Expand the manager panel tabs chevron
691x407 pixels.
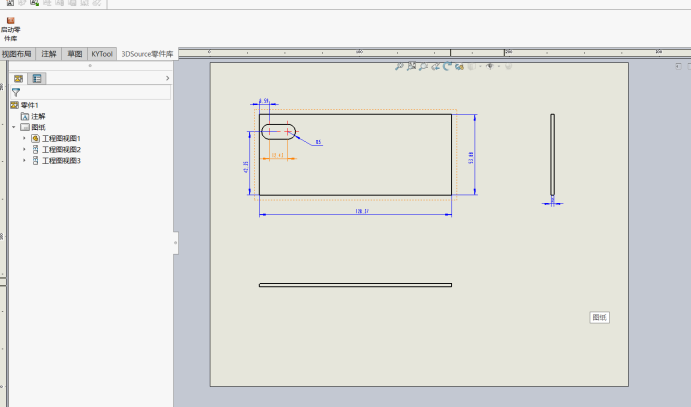coord(167,78)
